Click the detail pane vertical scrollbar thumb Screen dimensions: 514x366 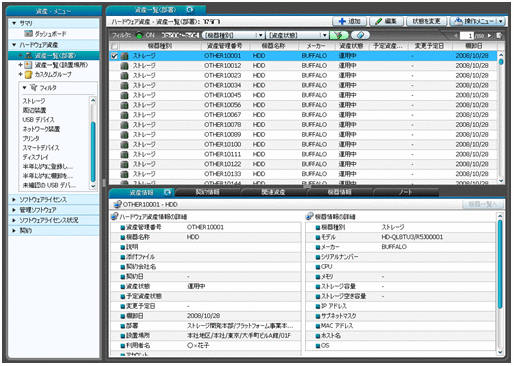(500, 264)
